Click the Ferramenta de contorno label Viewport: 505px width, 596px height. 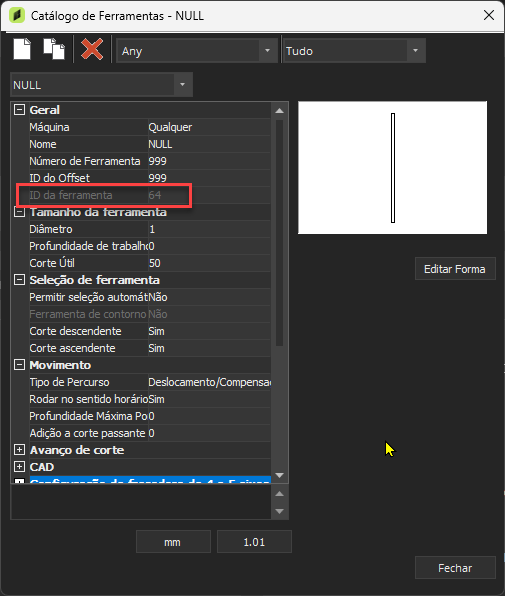click(x=88, y=314)
